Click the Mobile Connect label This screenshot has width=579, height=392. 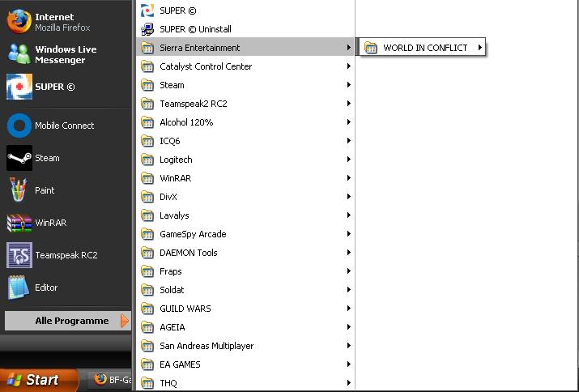click(x=65, y=126)
